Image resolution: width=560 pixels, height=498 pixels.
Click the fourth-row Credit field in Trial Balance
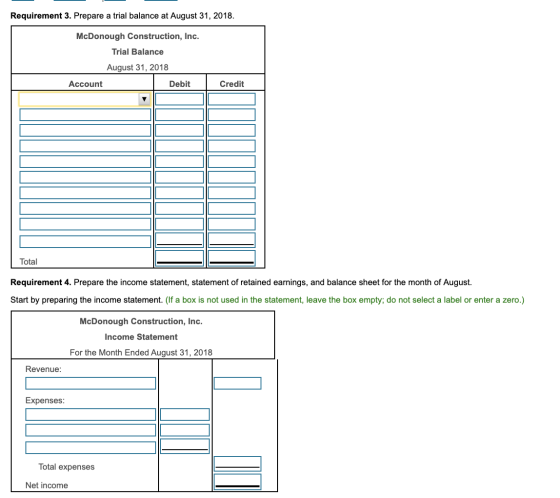(232, 146)
